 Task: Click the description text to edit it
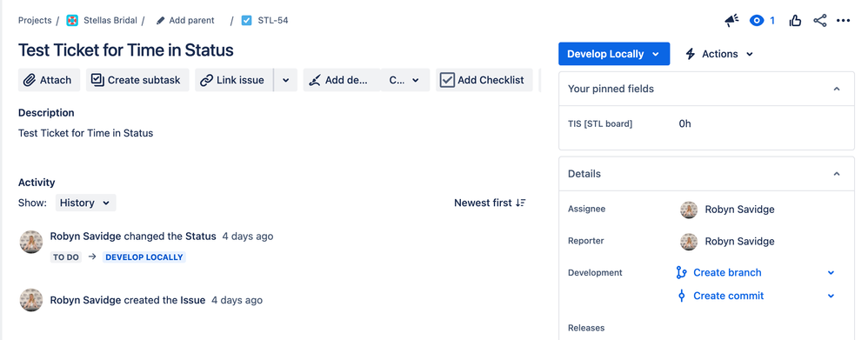coord(86,133)
